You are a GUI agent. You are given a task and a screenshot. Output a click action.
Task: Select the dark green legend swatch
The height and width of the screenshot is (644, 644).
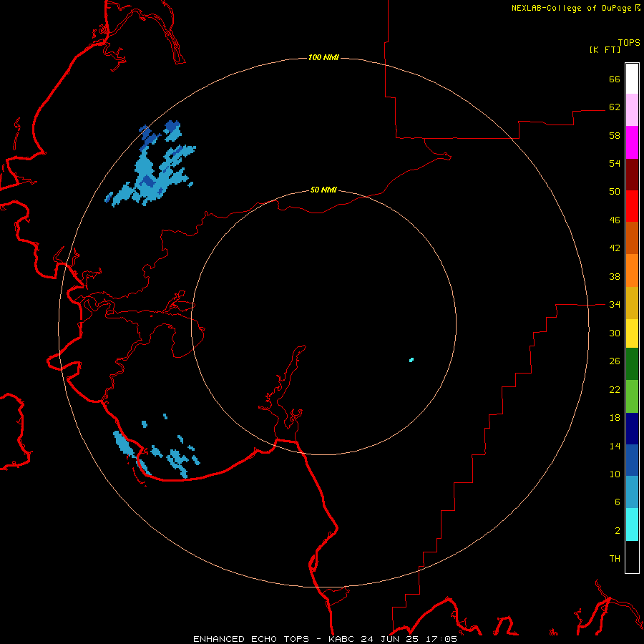[632, 364]
